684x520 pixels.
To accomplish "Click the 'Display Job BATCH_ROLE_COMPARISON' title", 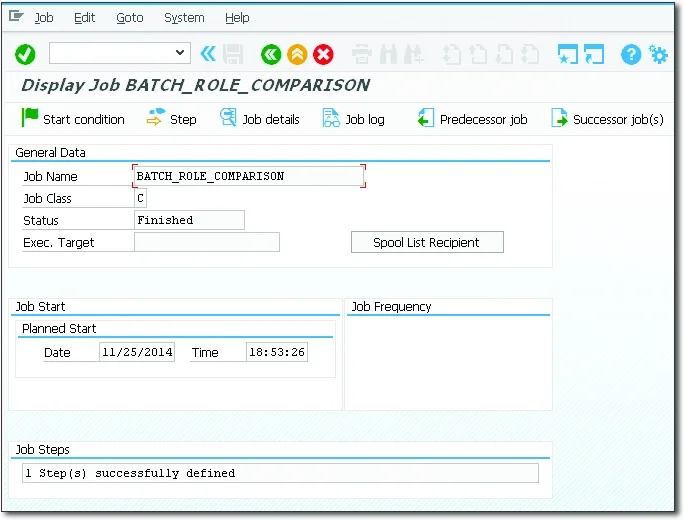I will point(195,85).
